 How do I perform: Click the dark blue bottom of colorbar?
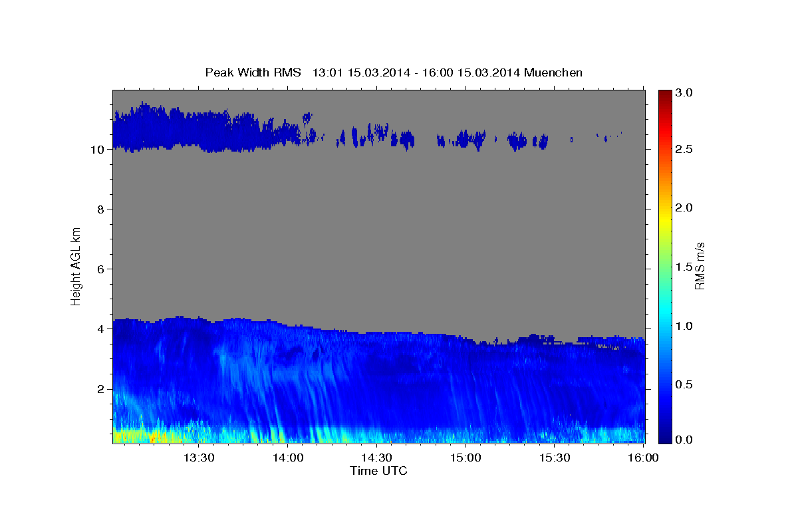[664, 436]
